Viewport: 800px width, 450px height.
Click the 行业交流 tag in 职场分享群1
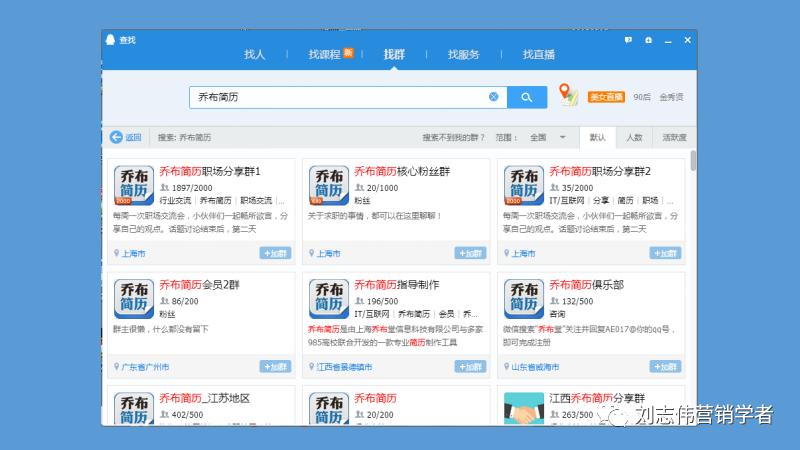175,201
